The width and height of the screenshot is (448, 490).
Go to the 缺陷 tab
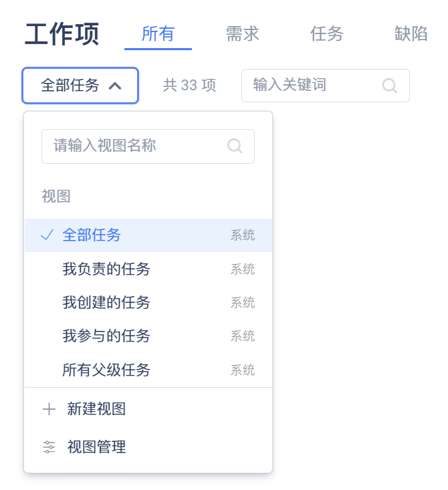411,34
